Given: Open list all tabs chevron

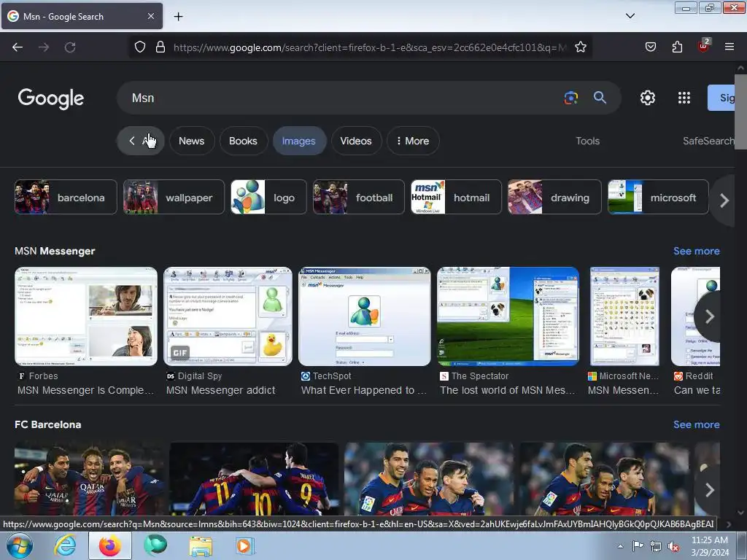Looking at the screenshot, I should (x=630, y=16).
